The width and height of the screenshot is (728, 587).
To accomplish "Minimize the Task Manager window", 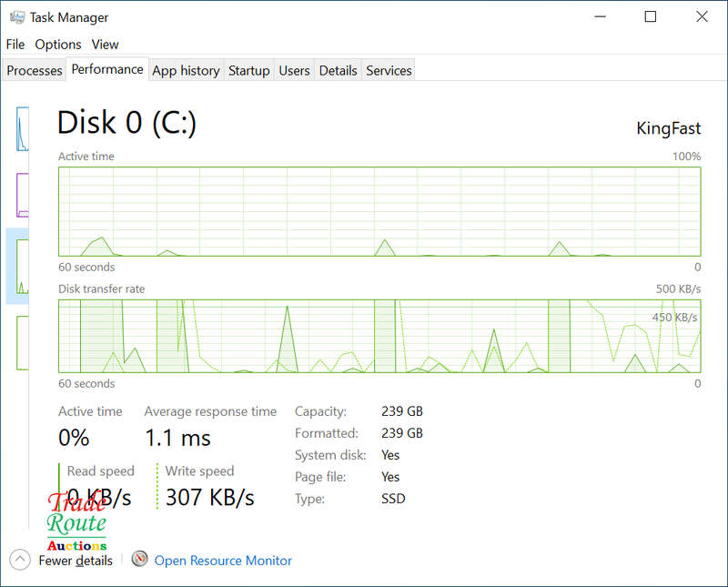I will pos(601,16).
